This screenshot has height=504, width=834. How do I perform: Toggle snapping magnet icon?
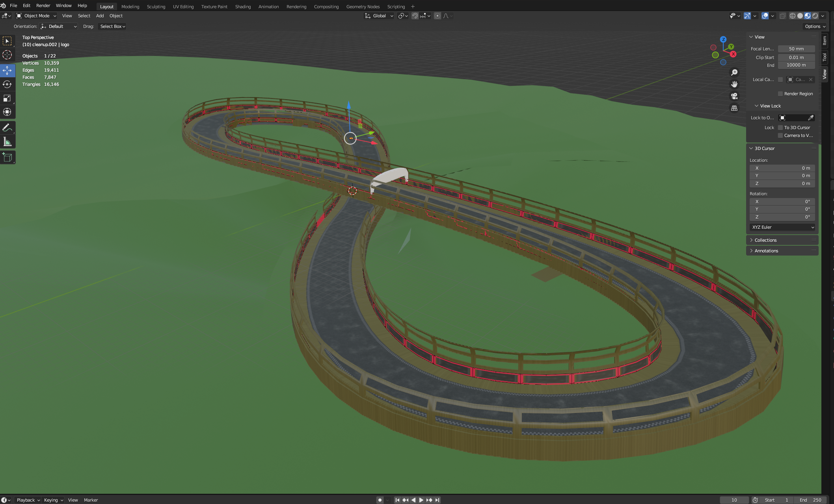(x=415, y=16)
